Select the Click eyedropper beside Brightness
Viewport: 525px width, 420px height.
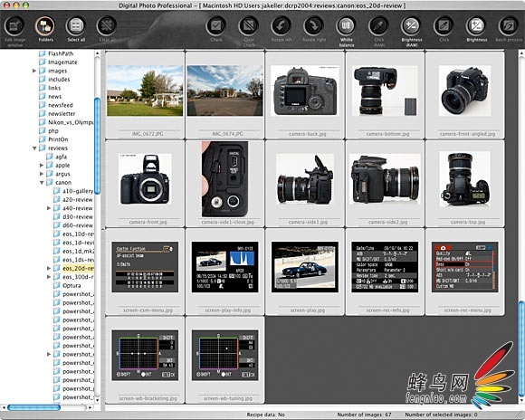point(444,25)
